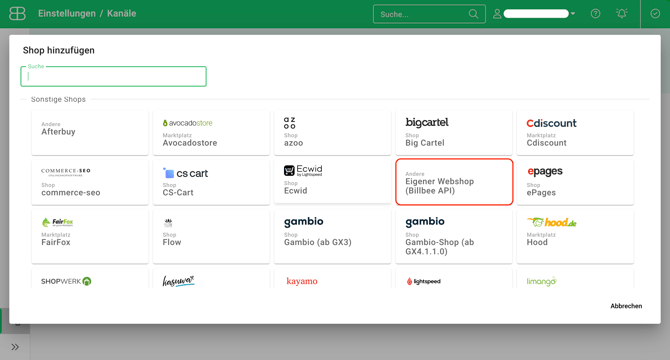The width and height of the screenshot is (670, 360).
Task: Select the commerce-seo shop label
Action: point(71,193)
